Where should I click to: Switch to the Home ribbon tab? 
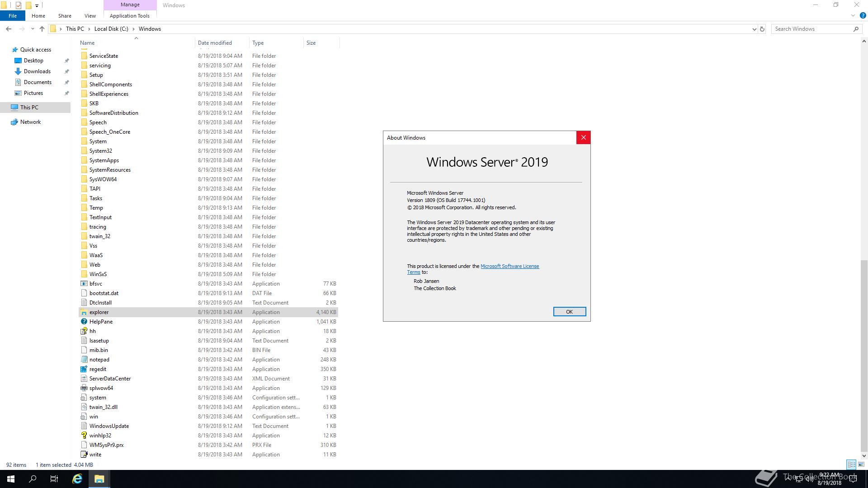coord(38,16)
